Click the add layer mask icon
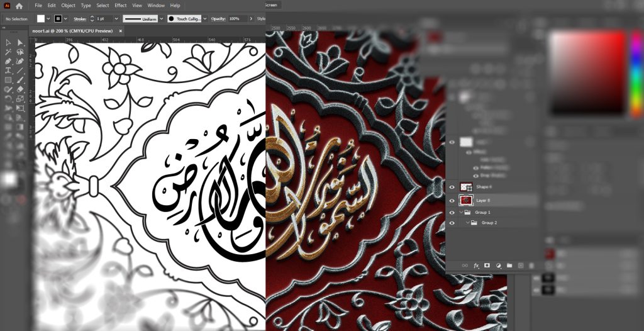Screen dimensions: 644x331 [487, 266]
